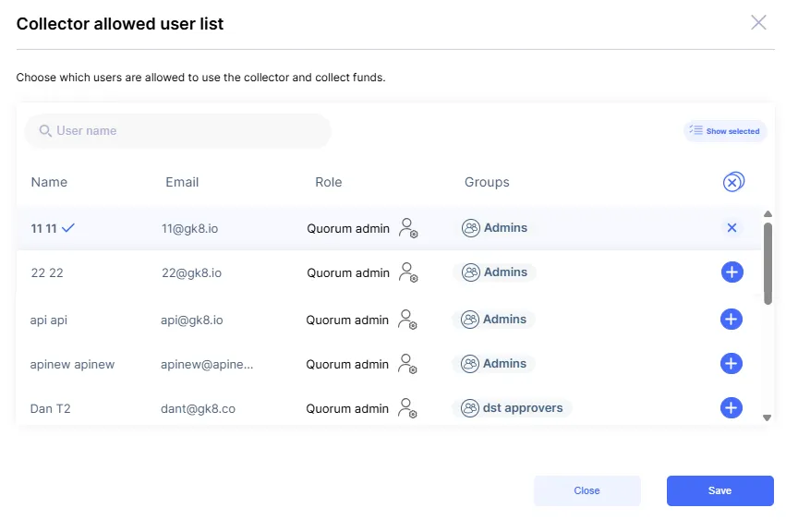Click the Role column header
The width and height of the screenshot is (786, 532).
(x=328, y=182)
